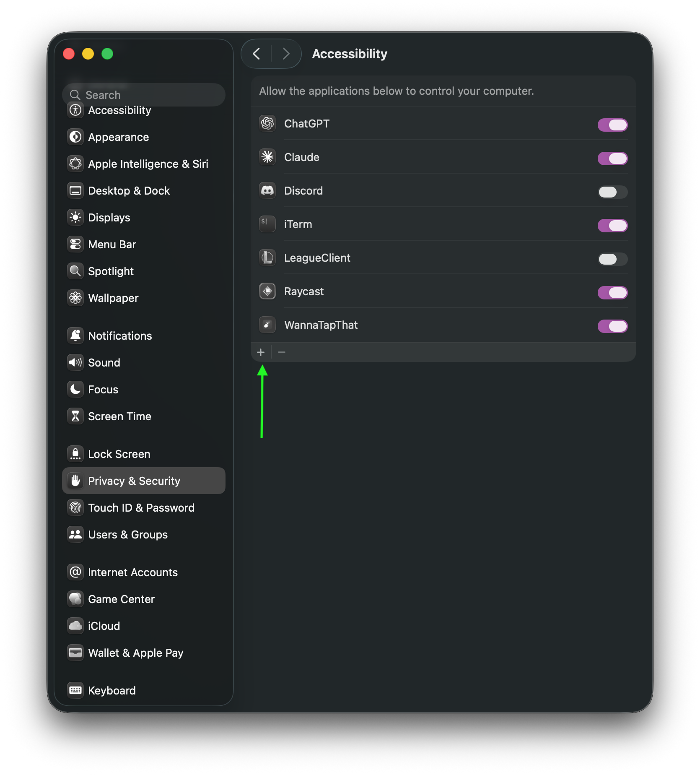Screen dimensions: 700x775
Task: Select the Focus moon icon
Action: pyautogui.click(x=75, y=389)
